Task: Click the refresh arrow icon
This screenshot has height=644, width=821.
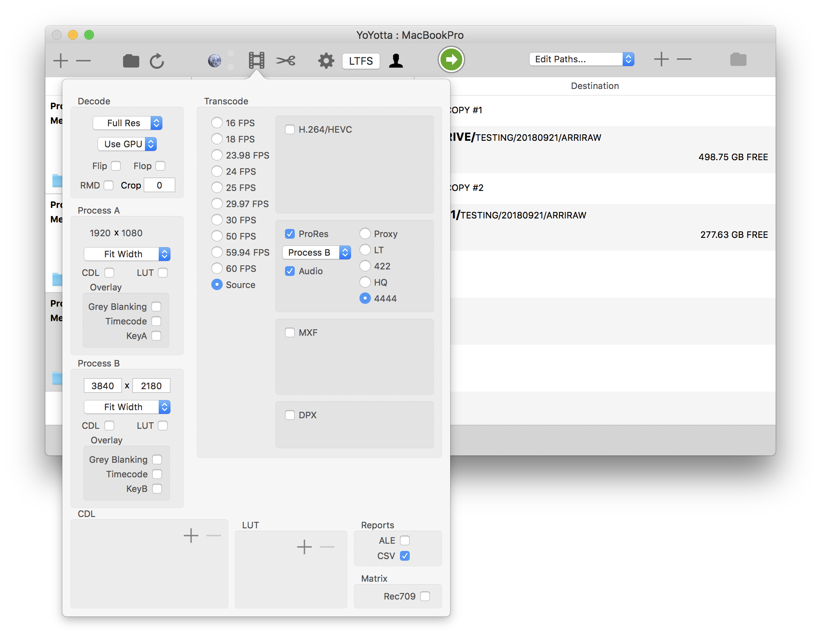Action: 157,61
